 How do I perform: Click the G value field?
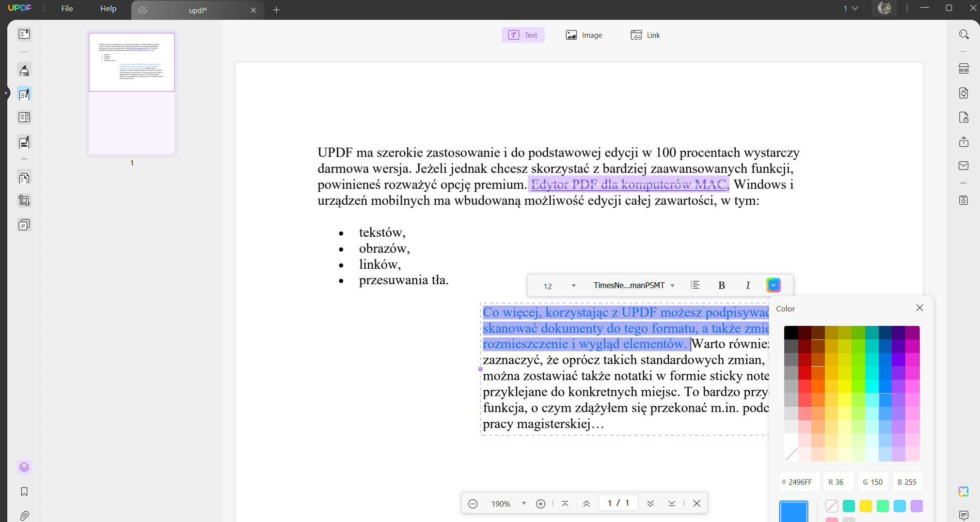[x=873, y=482]
